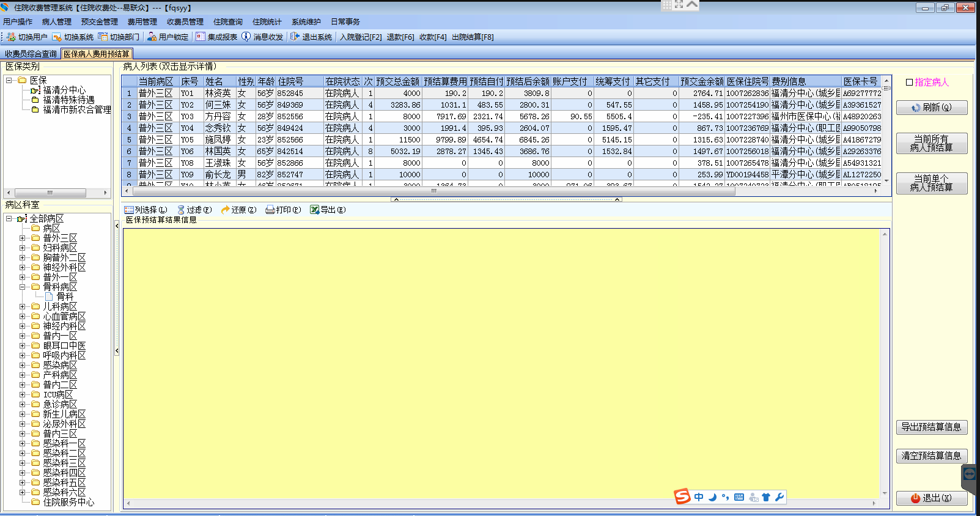
Task: Open 列选择(L) column chooser icon
Action: (129, 210)
